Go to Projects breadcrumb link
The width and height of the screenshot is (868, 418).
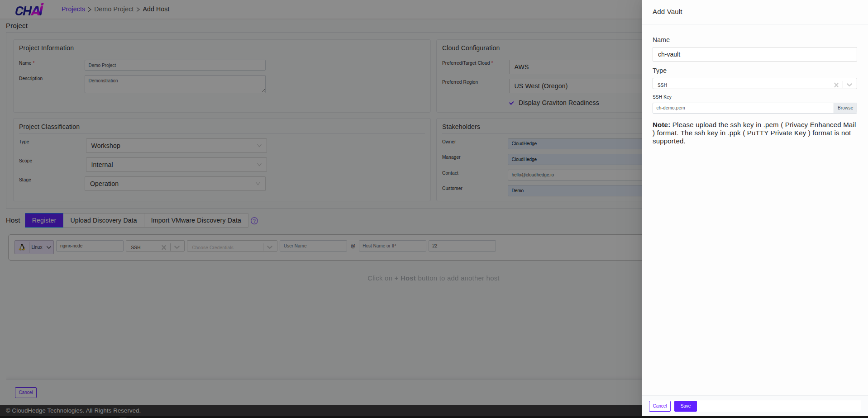(73, 9)
